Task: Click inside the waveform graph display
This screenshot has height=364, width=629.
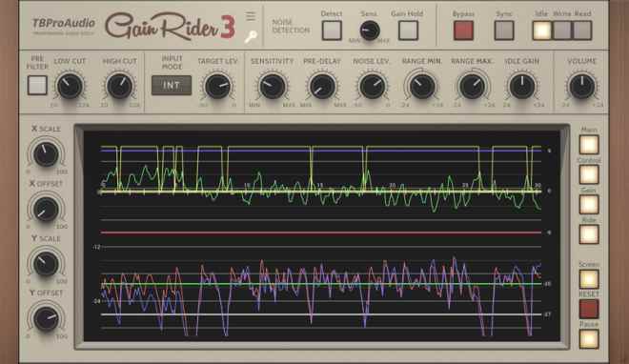Action: pos(322,236)
